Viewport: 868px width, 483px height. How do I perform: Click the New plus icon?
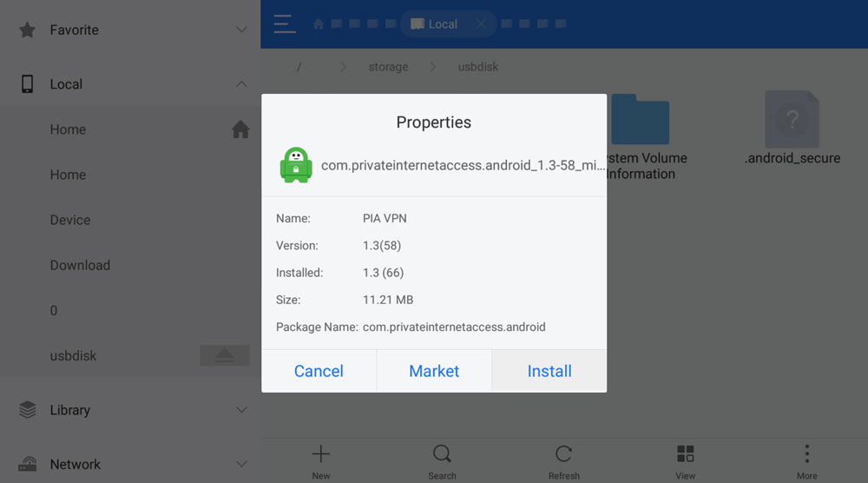pos(320,454)
